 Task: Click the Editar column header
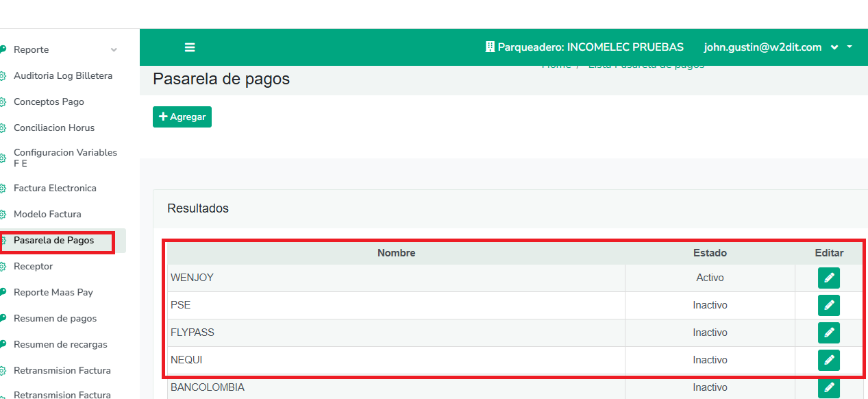[x=829, y=253]
